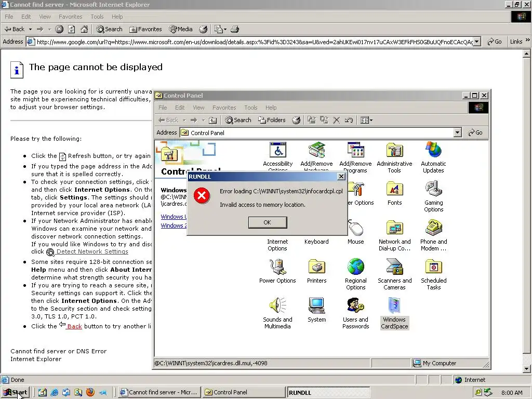Click Home icon in Internet Explorer toolbar
The height and width of the screenshot is (399, 532).
pos(84,29)
